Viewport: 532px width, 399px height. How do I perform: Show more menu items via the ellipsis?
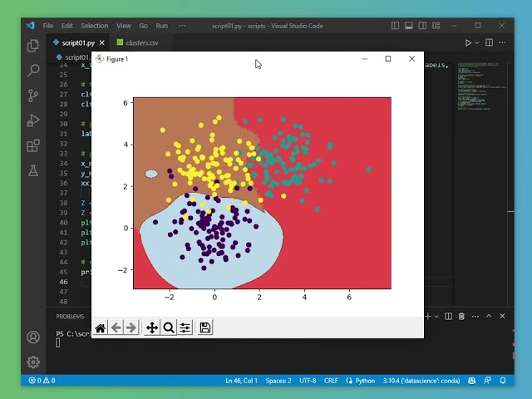(182, 26)
